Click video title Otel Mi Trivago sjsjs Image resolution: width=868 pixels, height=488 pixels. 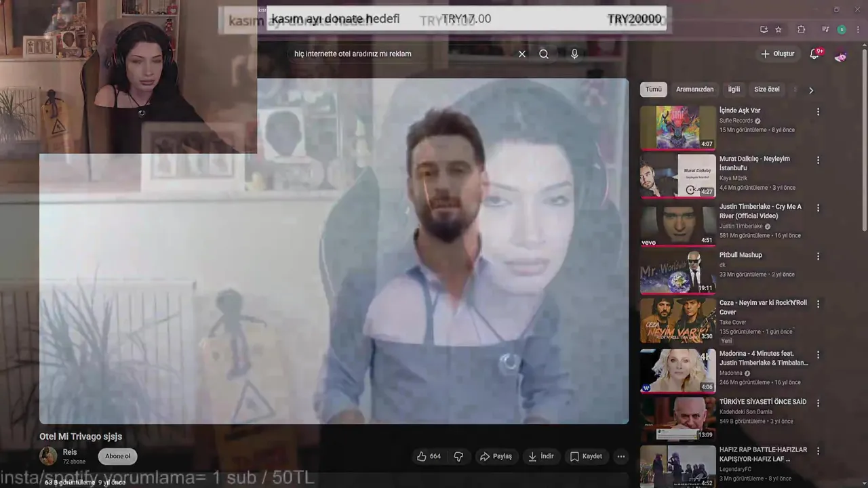click(x=81, y=436)
